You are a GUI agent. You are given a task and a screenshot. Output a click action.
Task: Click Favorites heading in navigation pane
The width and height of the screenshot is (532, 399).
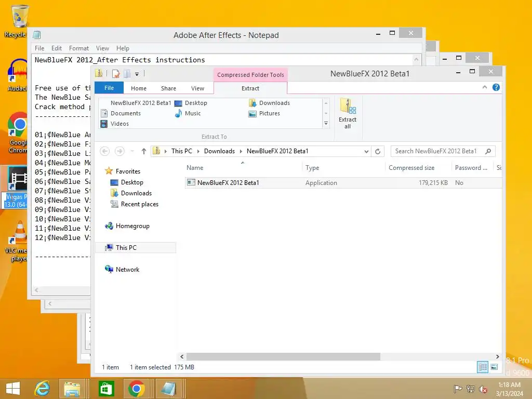[123, 171]
